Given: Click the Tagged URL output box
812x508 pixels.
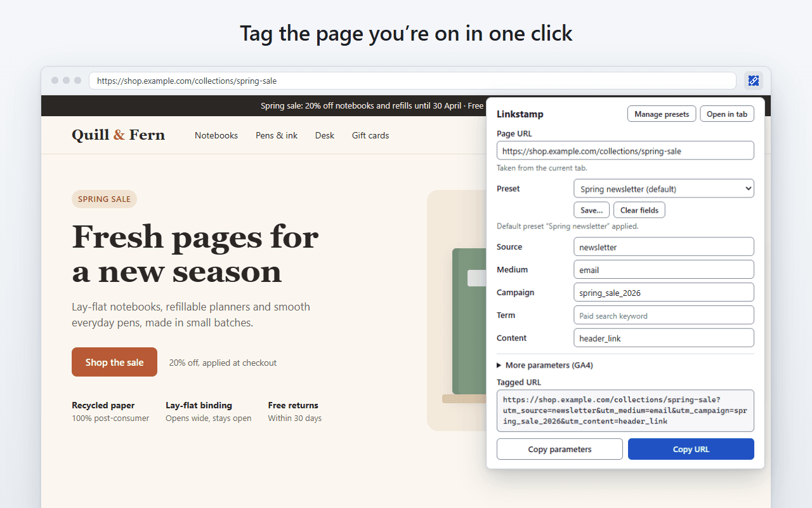Looking at the screenshot, I should [625, 411].
